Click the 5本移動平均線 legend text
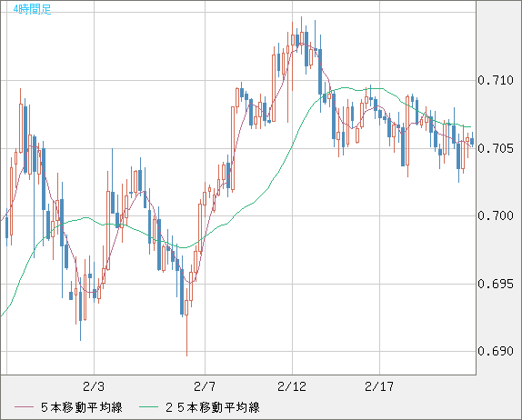This screenshot has height=420, width=522. pyautogui.click(x=82, y=407)
